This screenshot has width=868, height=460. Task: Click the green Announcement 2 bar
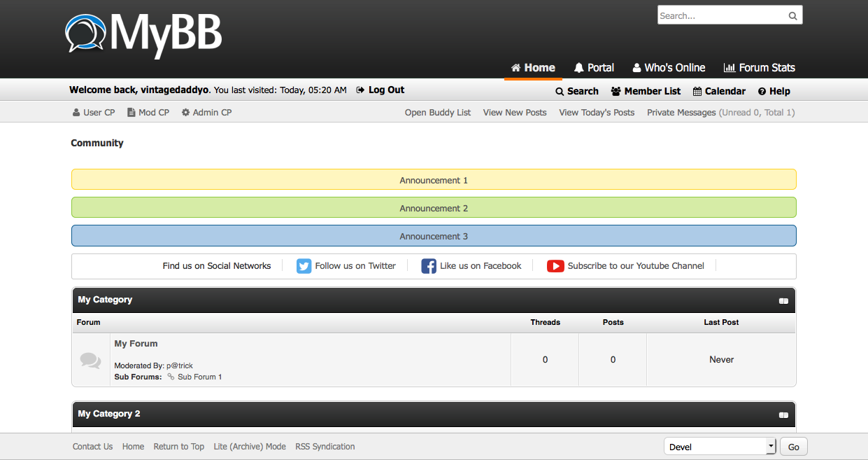[x=434, y=207]
